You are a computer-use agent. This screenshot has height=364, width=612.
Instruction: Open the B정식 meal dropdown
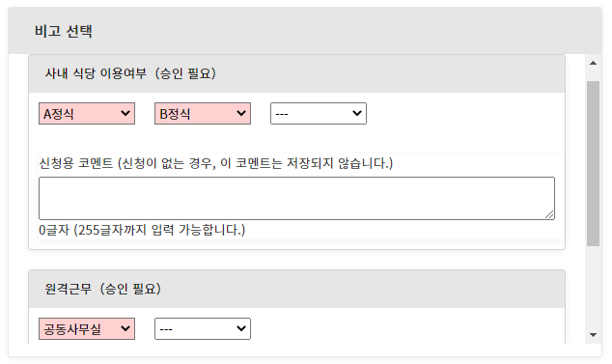point(203,114)
